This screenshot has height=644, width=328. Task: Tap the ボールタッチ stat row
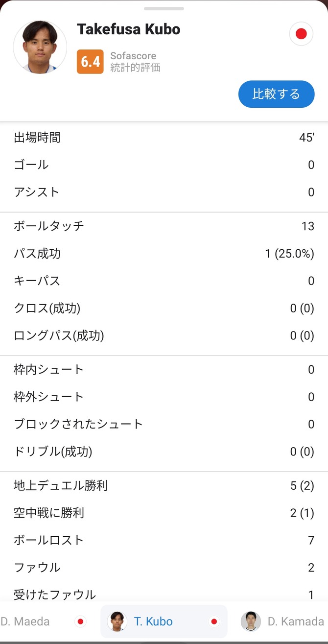(164, 226)
